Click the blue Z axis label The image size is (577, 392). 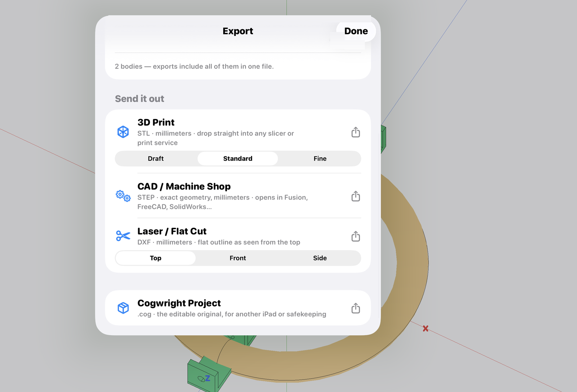[x=208, y=378]
